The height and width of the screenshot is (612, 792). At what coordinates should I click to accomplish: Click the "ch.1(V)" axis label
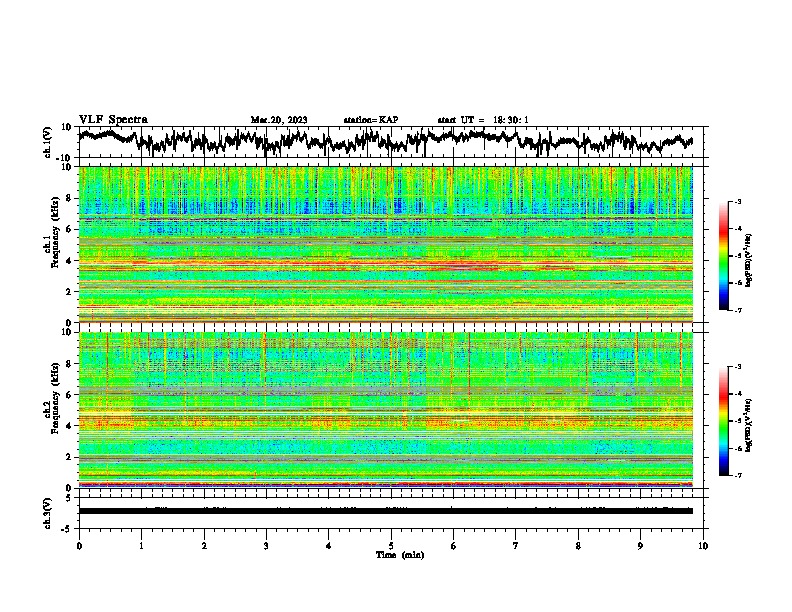click(x=48, y=142)
